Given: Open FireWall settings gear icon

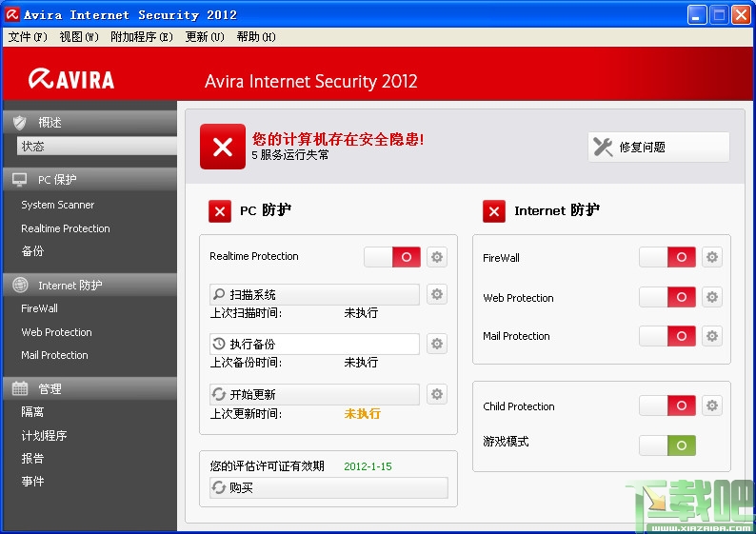Looking at the screenshot, I should 712,257.
